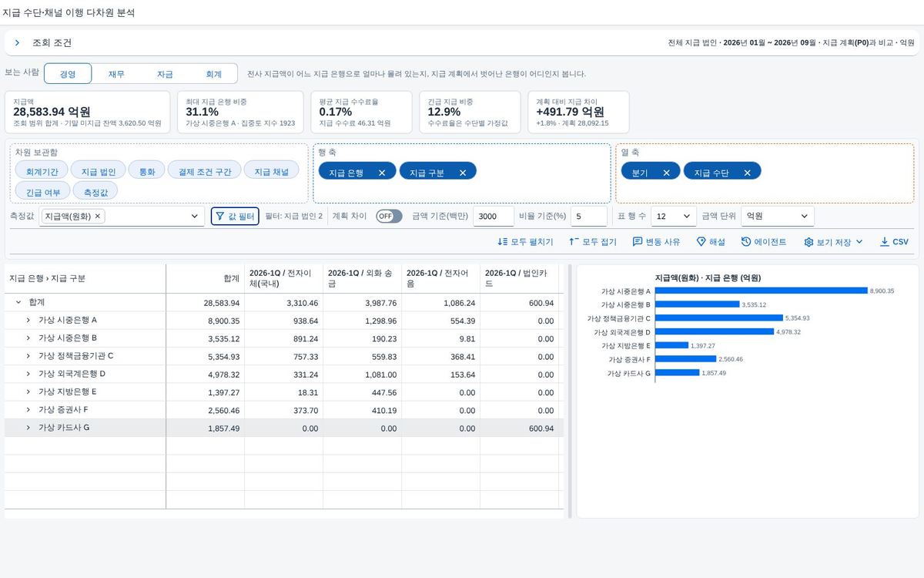Expand the 가상 카드사 G row
Viewport: 924px width, 578px height.
[x=28, y=428]
